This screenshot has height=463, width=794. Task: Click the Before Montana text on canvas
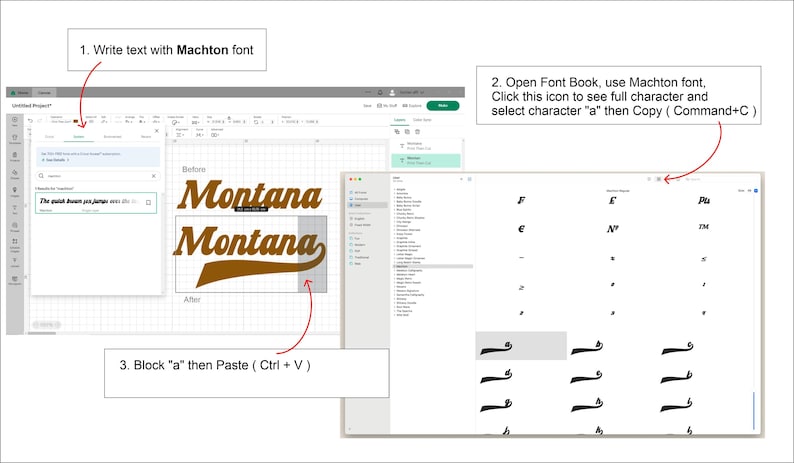coord(250,195)
